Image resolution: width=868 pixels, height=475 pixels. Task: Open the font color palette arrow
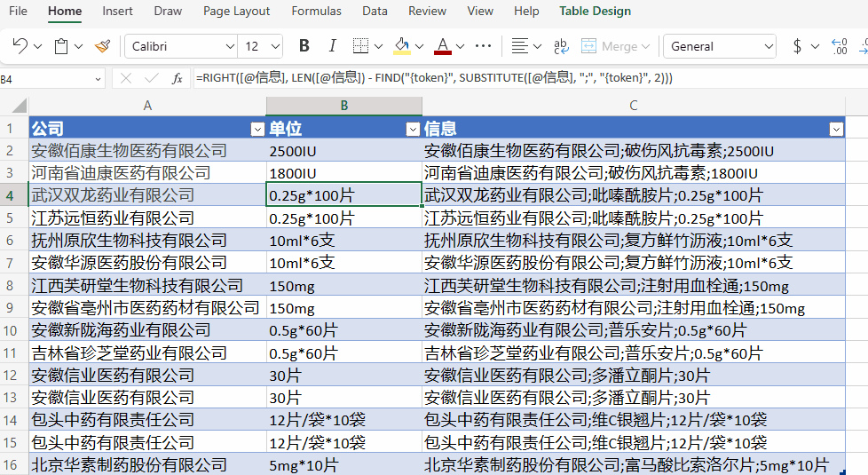(x=460, y=46)
